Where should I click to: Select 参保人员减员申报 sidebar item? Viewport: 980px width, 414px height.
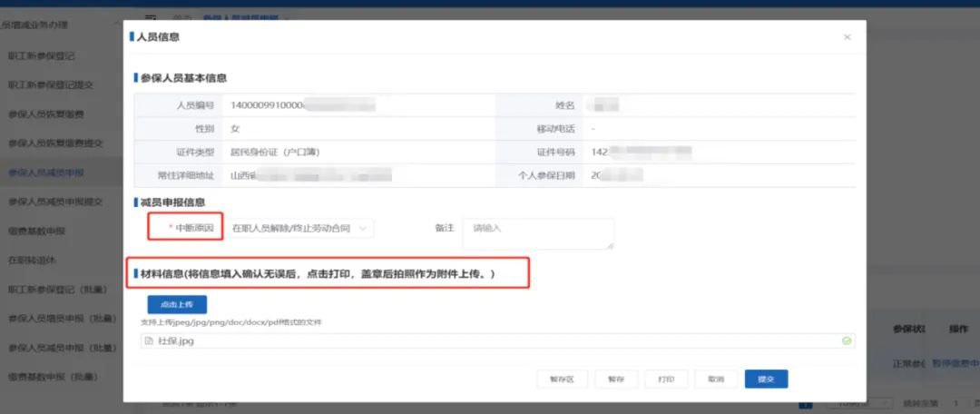pyautogui.click(x=46, y=172)
